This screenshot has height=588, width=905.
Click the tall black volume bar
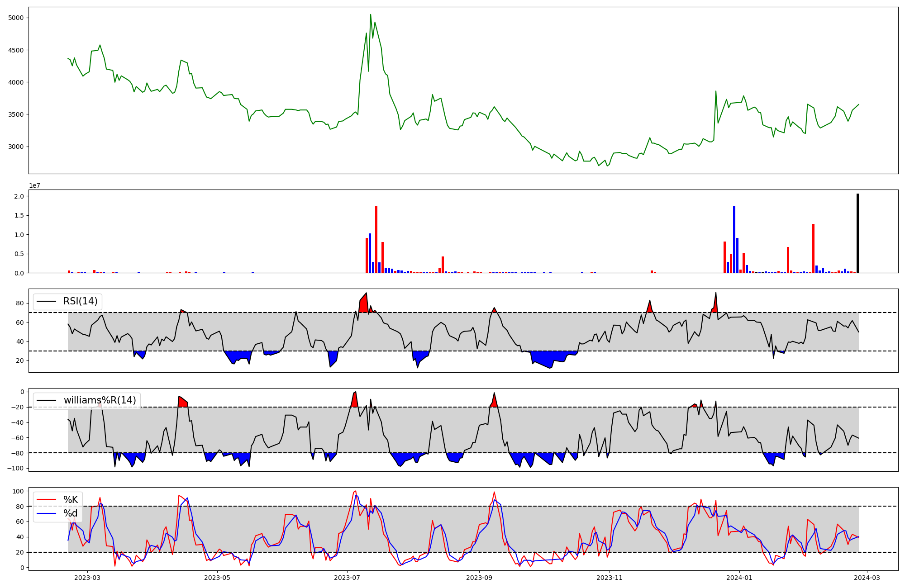[x=857, y=233]
